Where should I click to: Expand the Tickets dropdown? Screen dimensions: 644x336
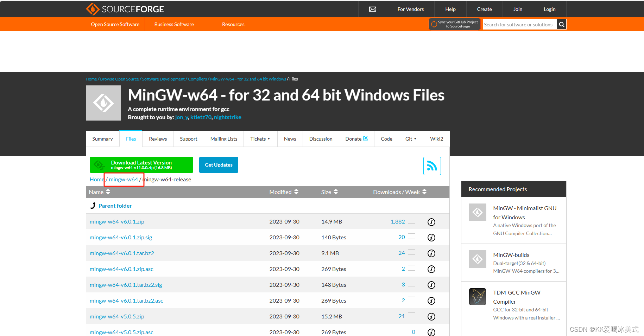coord(260,139)
